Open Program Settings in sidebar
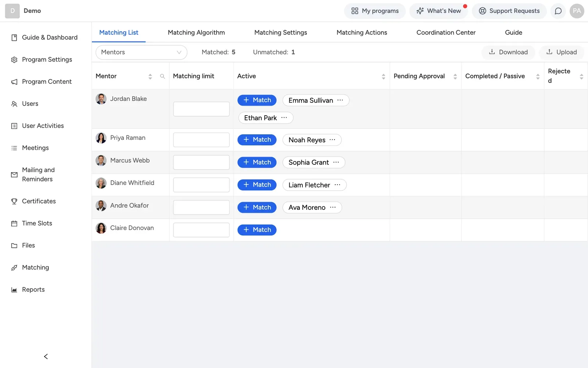Image resolution: width=588 pixels, height=368 pixels. point(46,60)
